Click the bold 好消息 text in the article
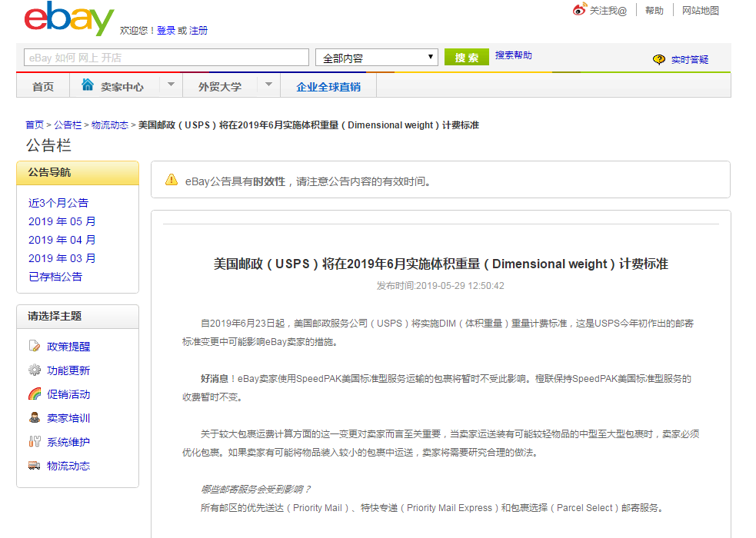 (215, 379)
